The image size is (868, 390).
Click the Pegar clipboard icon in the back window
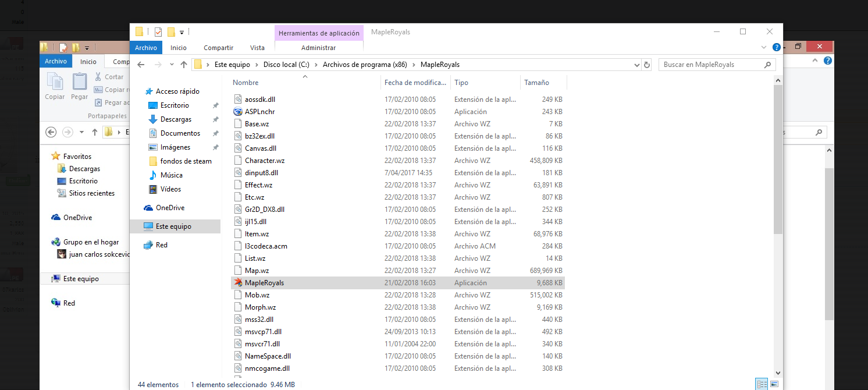click(80, 86)
